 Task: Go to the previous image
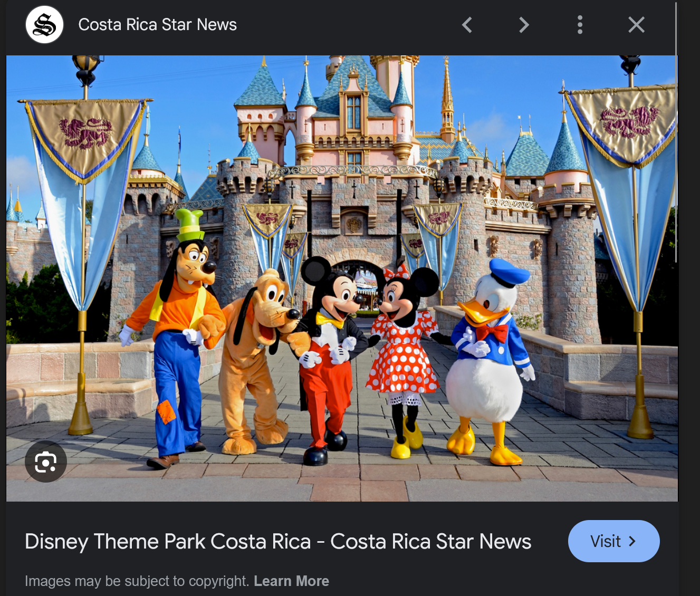tap(467, 25)
